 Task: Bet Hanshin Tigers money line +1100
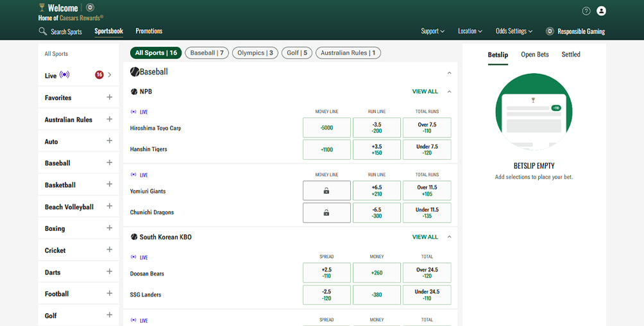pos(326,150)
